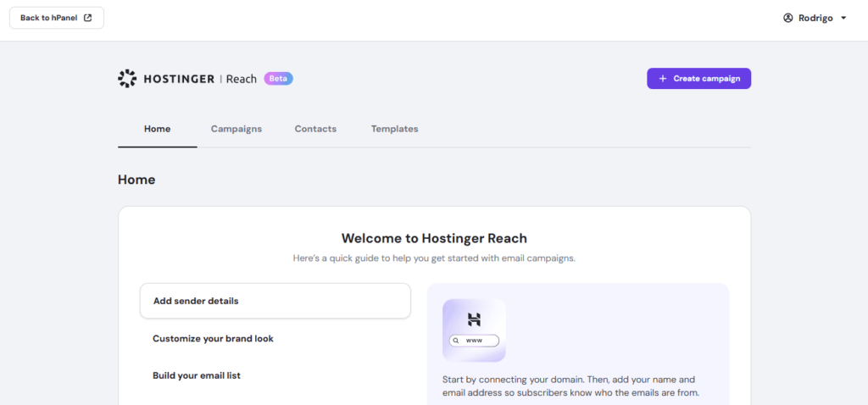This screenshot has height=405, width=868.
Task: Click the user avatar icon next to Rodrigo
Action: pos(787,18)
